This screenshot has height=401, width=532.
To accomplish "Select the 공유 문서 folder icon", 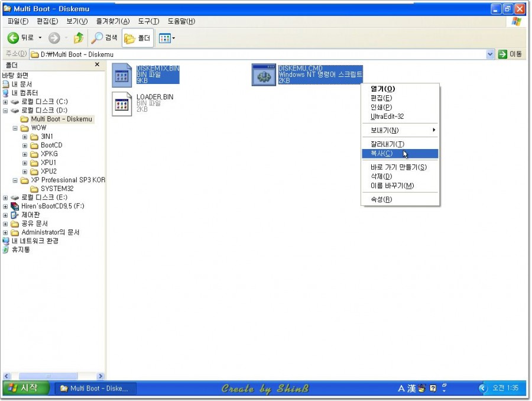I will tap(15, 224).
